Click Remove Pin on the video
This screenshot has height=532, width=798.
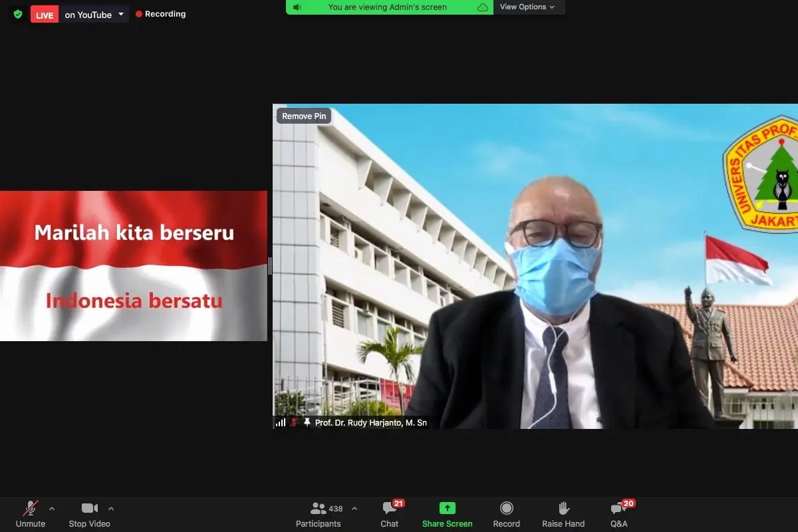(x=304, y=116)
